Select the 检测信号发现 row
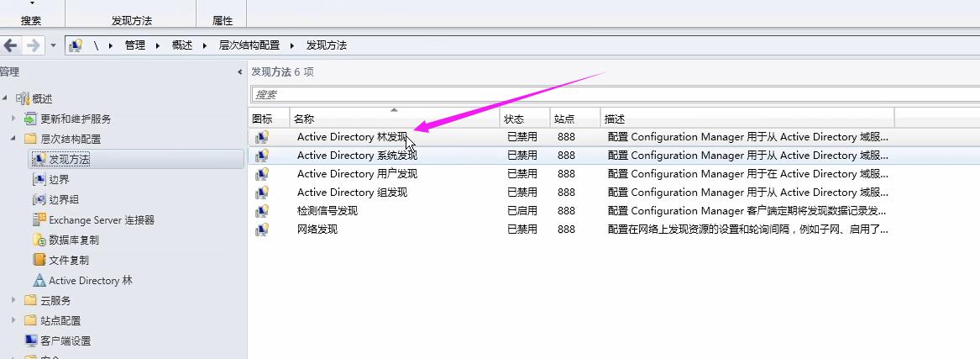The width and height of the screenshot is (980, 359). coord(614,211)
